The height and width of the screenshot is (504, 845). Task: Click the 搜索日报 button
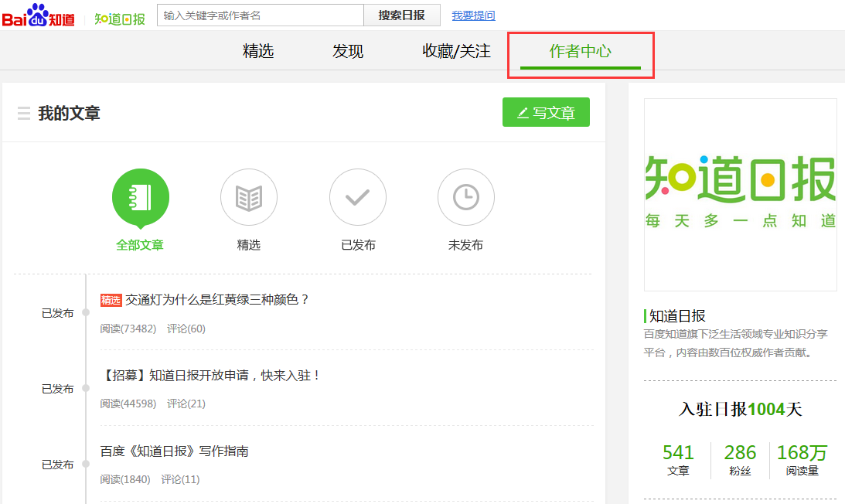(x=402, y=15)
